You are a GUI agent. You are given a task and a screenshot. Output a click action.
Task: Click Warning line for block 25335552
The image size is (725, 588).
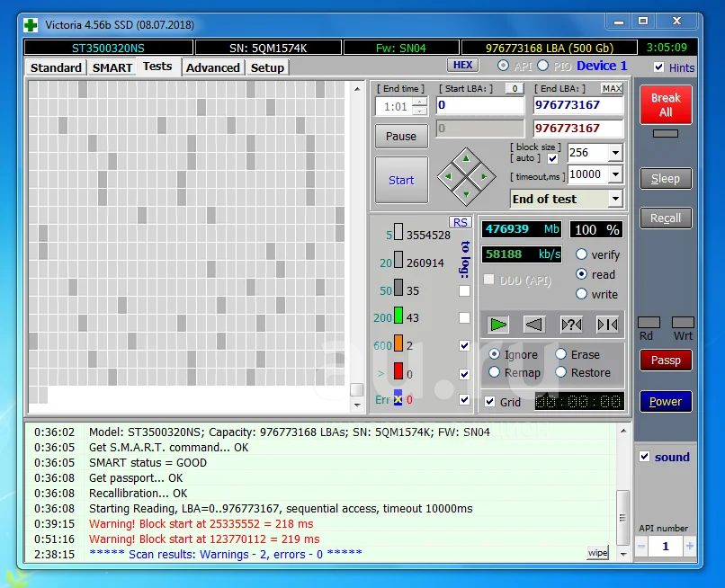coord(201,524)
